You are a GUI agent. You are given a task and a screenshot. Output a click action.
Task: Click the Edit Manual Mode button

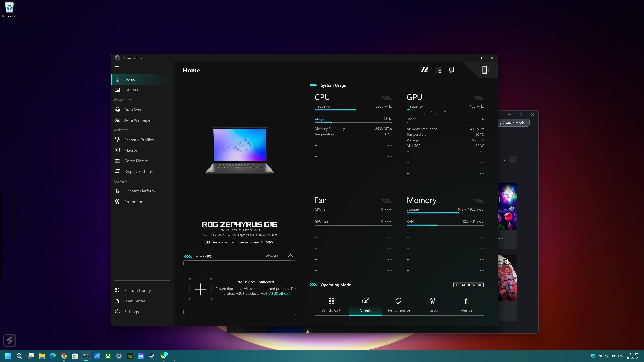tap(468, 285)
